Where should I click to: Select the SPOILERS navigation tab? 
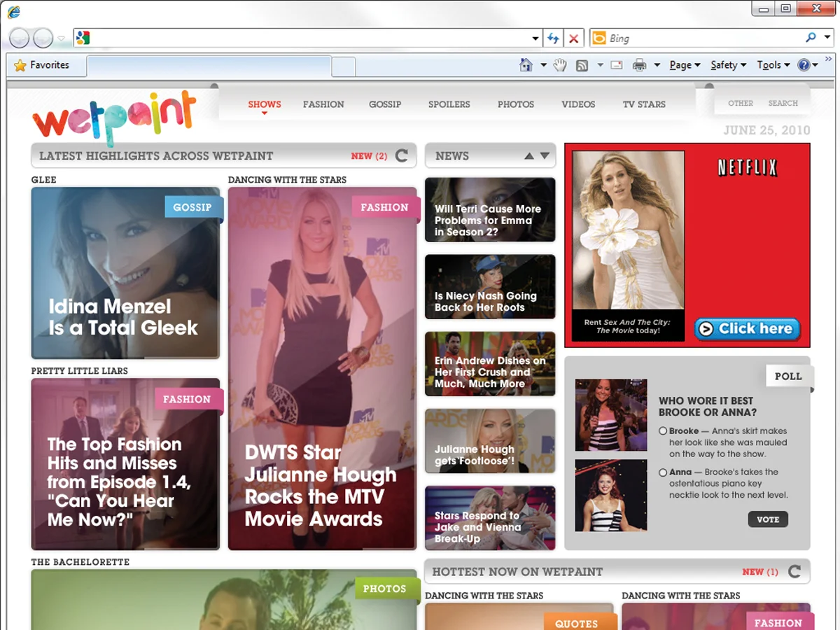(x=449, y=104)
